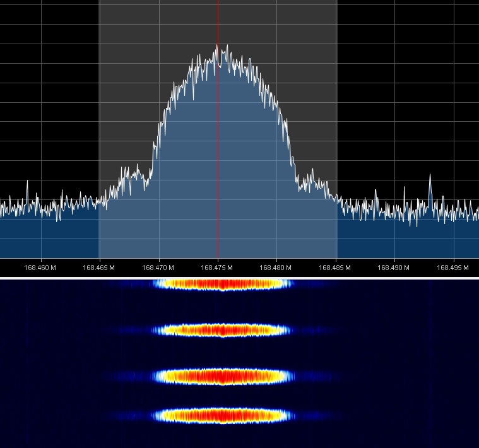This screenshot has height=448, width=479.
Task: Click the 168.475 M frequency label
Action: pos(216,268)
